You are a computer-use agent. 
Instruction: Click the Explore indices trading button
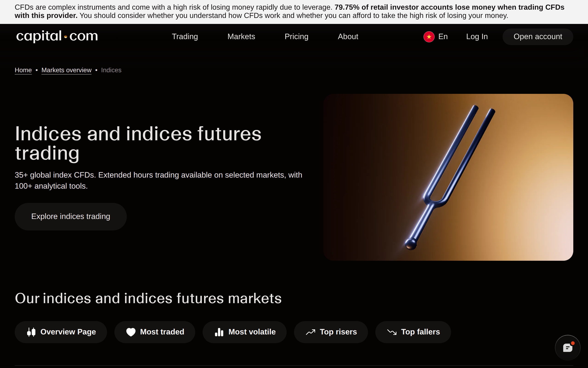71,217
